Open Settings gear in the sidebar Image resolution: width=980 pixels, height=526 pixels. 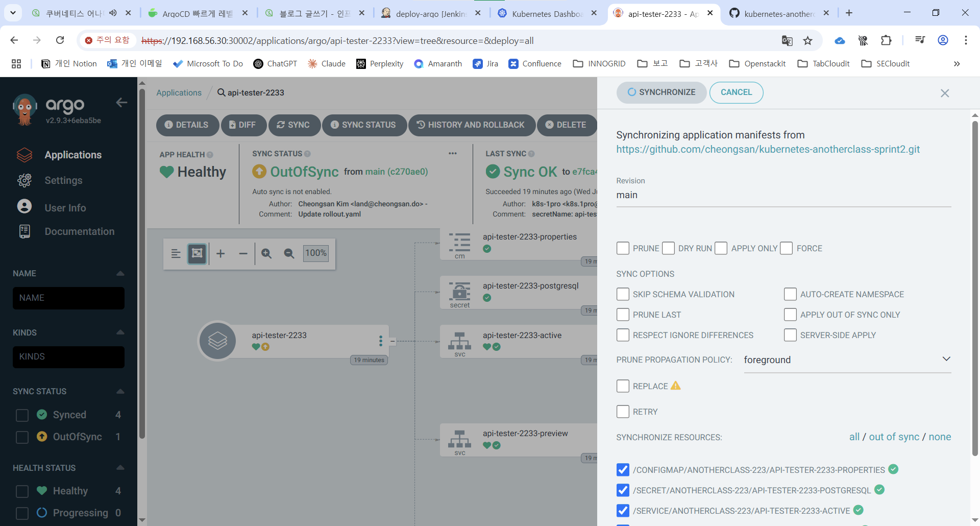tap(63, 180)
